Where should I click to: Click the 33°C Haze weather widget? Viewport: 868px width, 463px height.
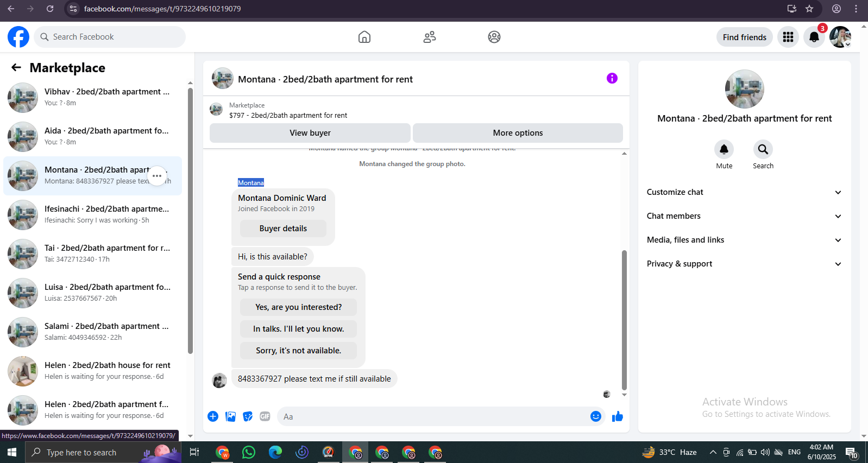pyautogui.click(x=670, y=452)
